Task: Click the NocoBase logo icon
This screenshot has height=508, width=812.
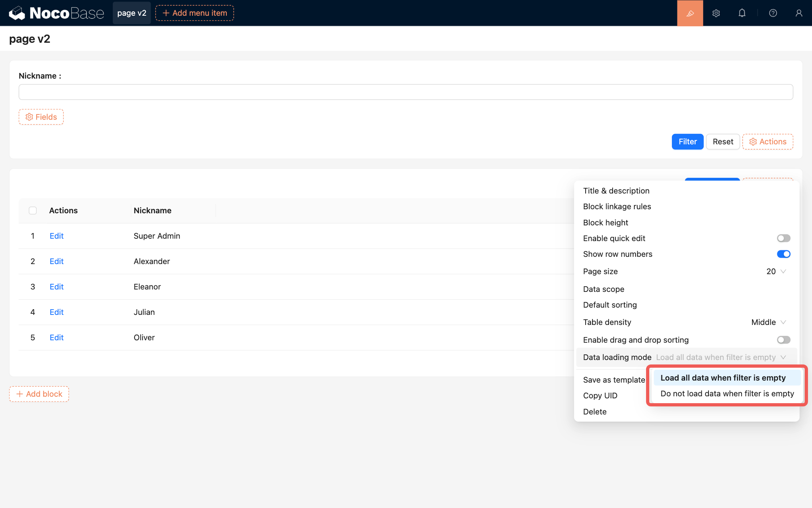Action: (17, 13)
